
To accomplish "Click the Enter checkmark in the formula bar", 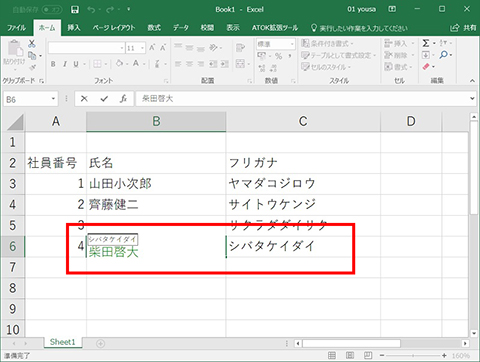I will pos(104,99).
